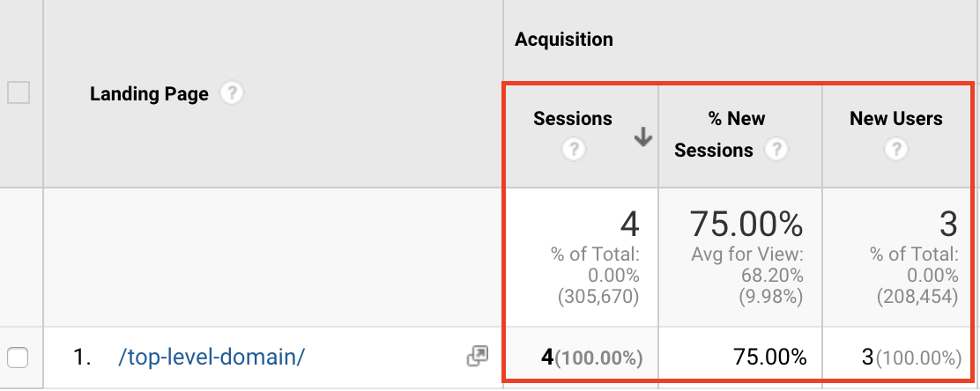The image size is (980, 391).
Task: Click the 75.00% summary with Avg for View
Action: [x=746, y=224]
